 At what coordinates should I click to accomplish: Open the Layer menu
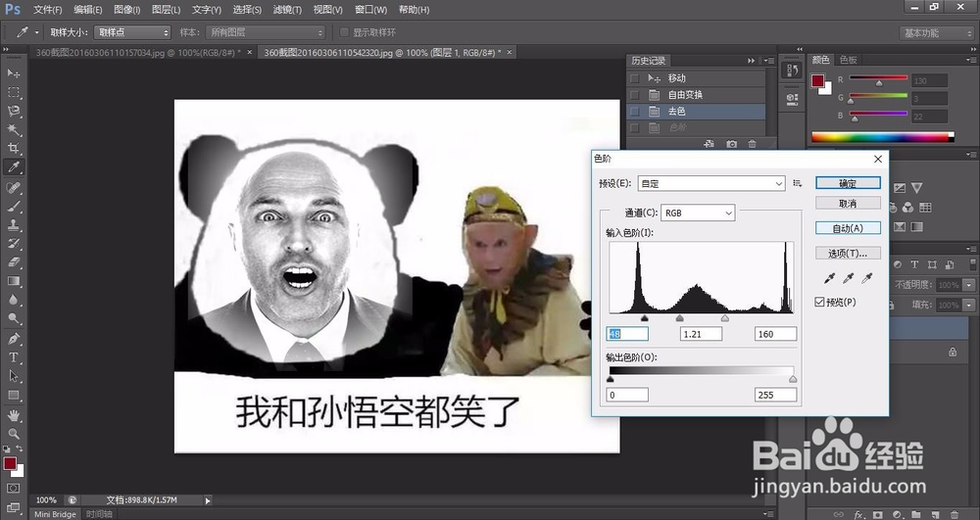167,10
